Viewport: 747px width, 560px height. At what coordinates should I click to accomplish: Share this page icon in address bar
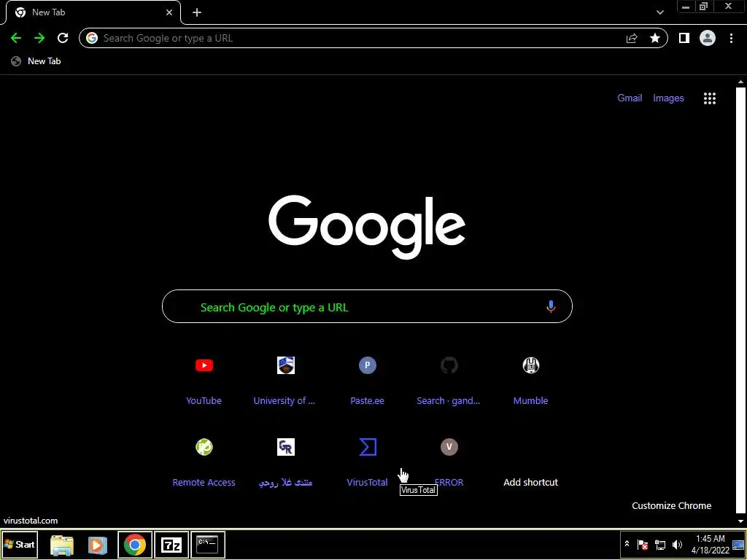coord(632,38)
